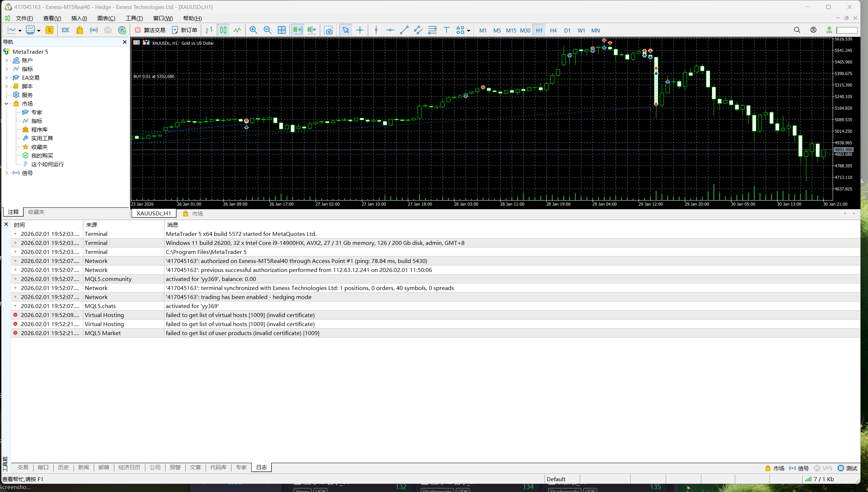This screenshot has height=492, width=868.
Task: Toggle the algo trading (算法交易) button
Action: [150, 30]
